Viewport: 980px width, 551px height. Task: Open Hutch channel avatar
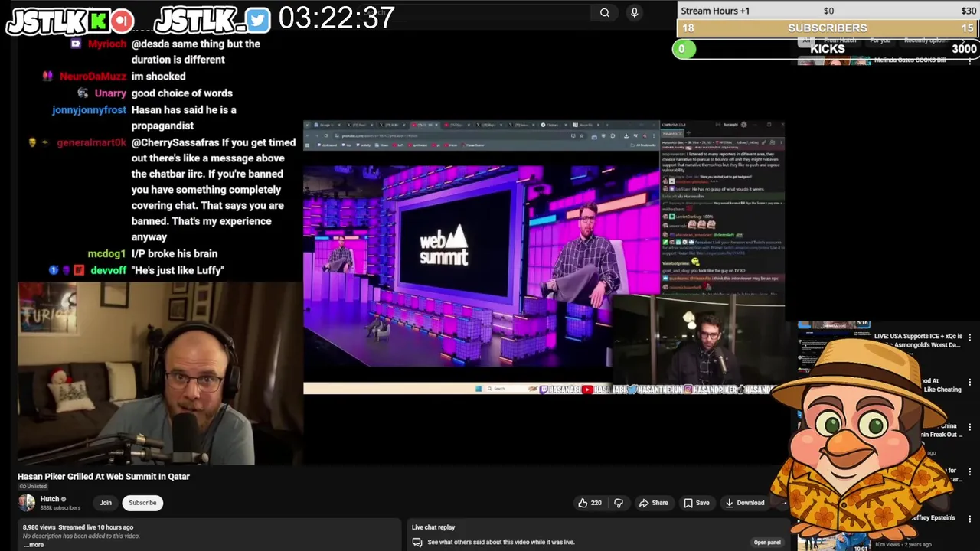[x=27, y=503]
